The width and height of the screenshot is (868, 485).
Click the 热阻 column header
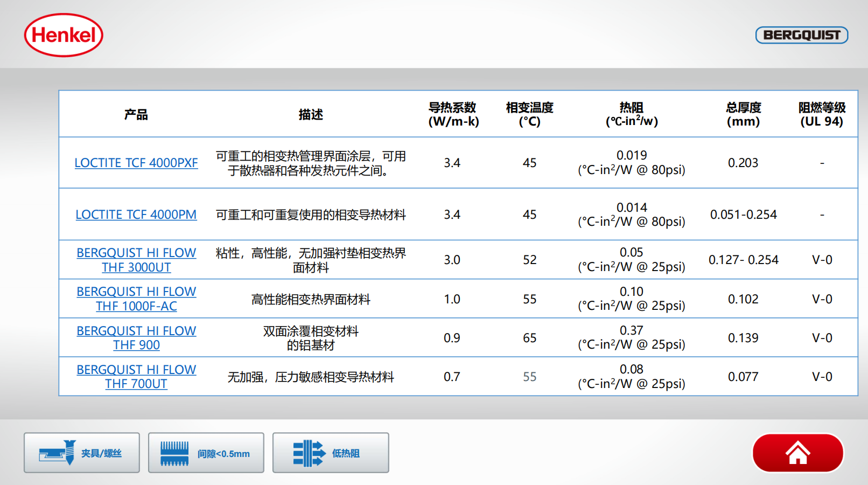pyautogui.click(x=632, y=114)
